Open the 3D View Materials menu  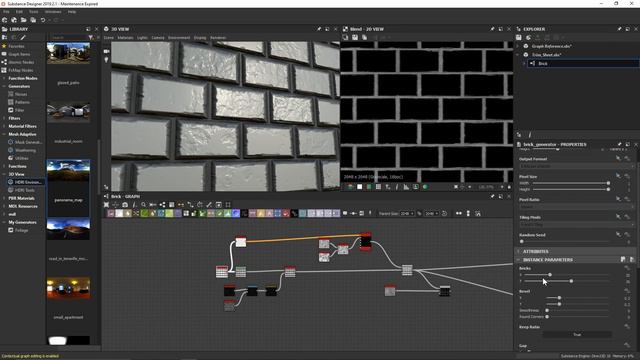125,38
